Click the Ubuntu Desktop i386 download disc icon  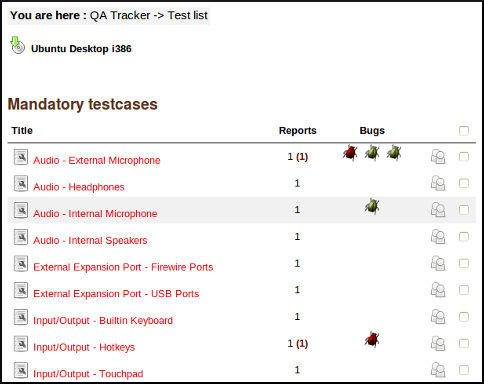pyautogui.click(x=17, y=45)
